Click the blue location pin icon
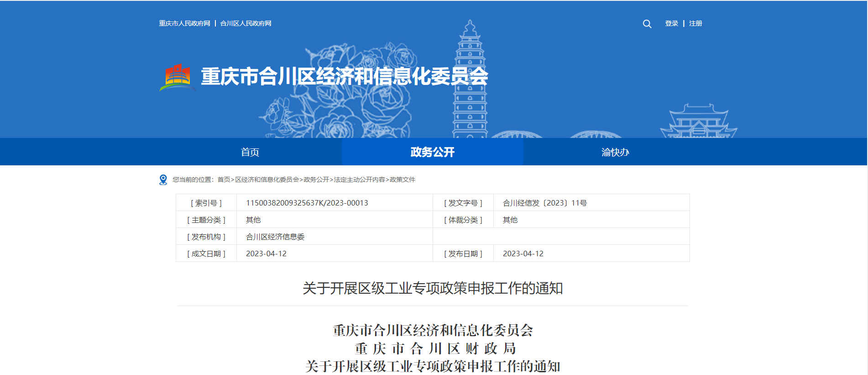 pos(163,180)
